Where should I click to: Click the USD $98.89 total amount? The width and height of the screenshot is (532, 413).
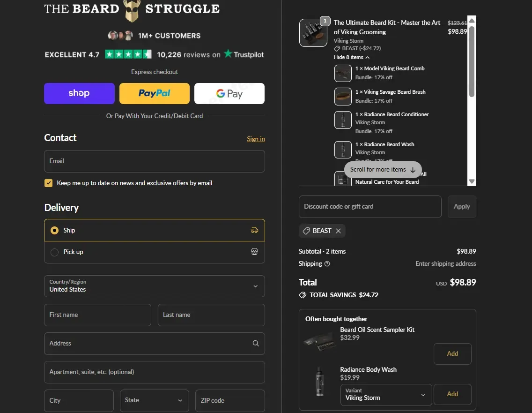(x=456, y=283)
